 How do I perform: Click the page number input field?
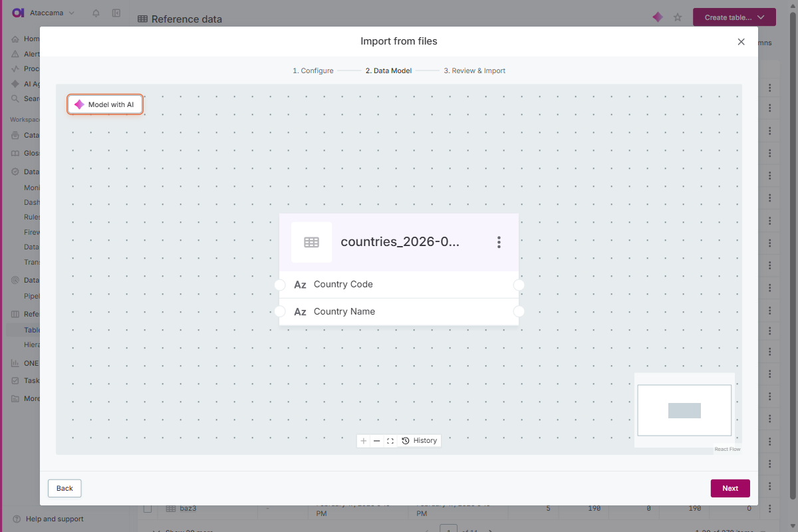click(x=449, y=528)
